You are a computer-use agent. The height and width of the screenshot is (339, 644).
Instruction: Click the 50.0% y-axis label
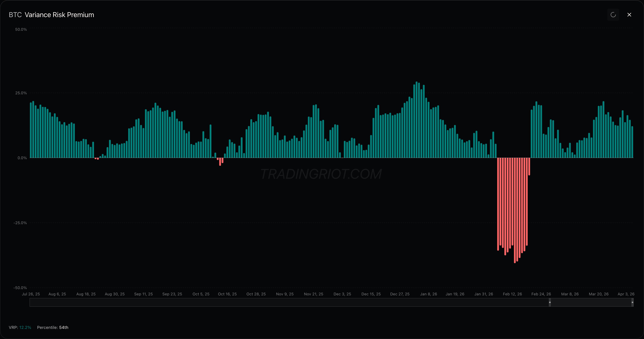click(x=21, y=30)
